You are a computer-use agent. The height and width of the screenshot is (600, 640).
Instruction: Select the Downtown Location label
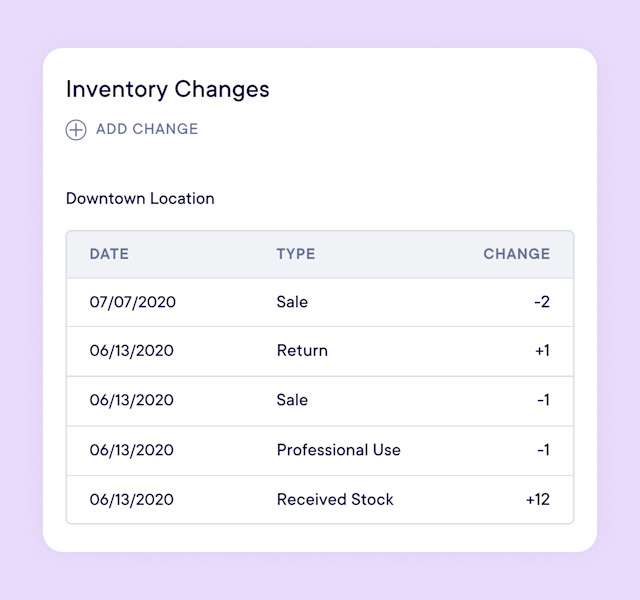pos(140,198)
